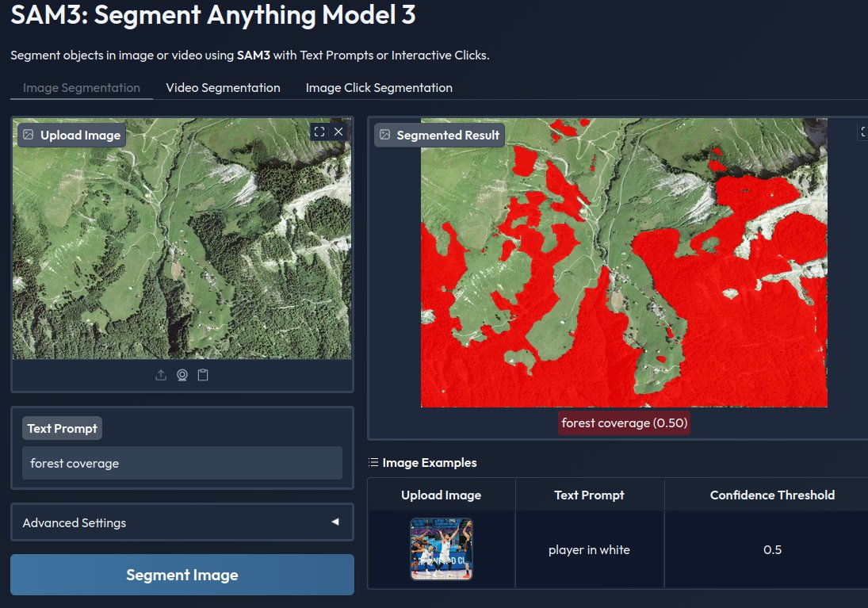Click the webcam capture icon
Image resolution: width=868 pixels, height=608 pixels.
click(x=182, y=375)
